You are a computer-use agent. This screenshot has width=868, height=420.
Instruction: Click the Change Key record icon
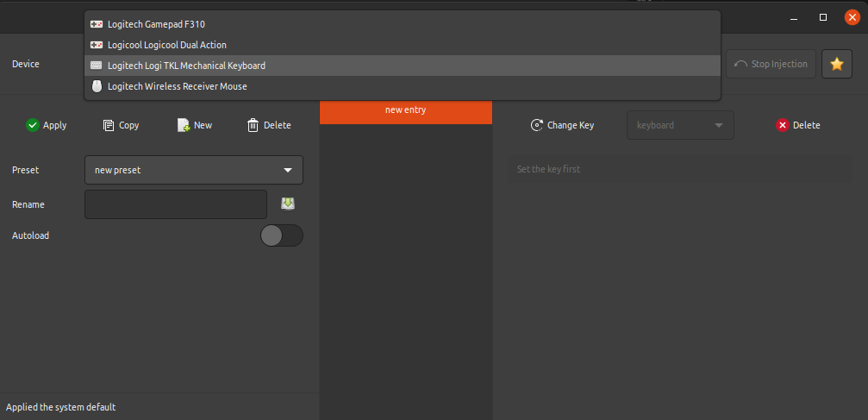pos(536,125)
